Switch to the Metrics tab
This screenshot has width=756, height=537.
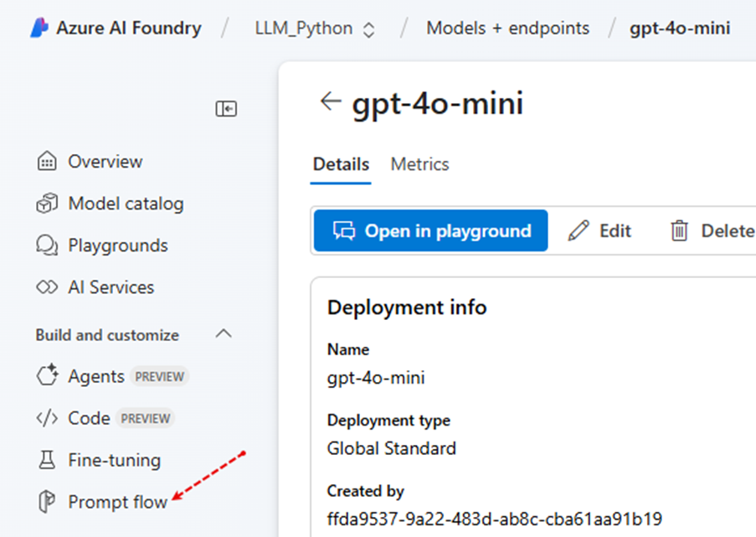point(419,164)
